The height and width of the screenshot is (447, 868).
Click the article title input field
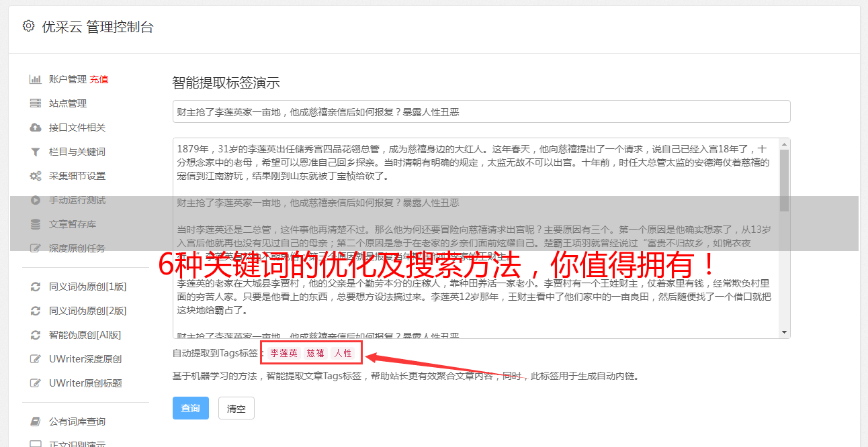[481, 111]
